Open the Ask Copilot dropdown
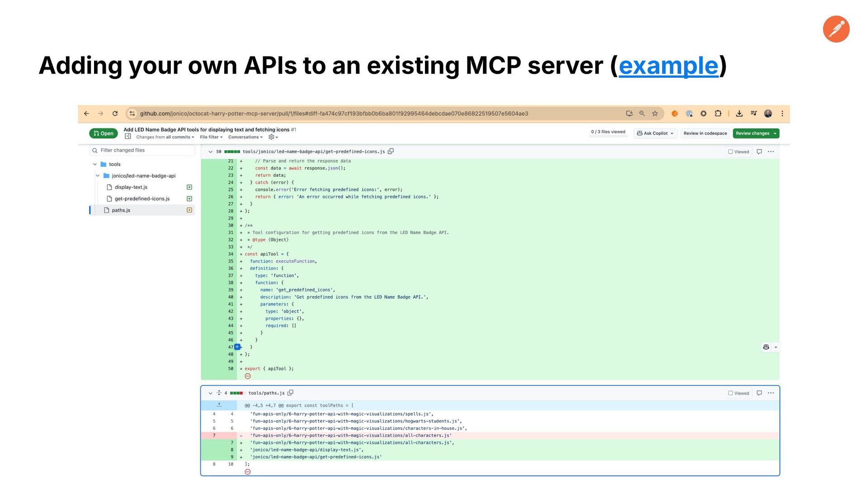Viewport: 868px width, 488px height. 655,133
